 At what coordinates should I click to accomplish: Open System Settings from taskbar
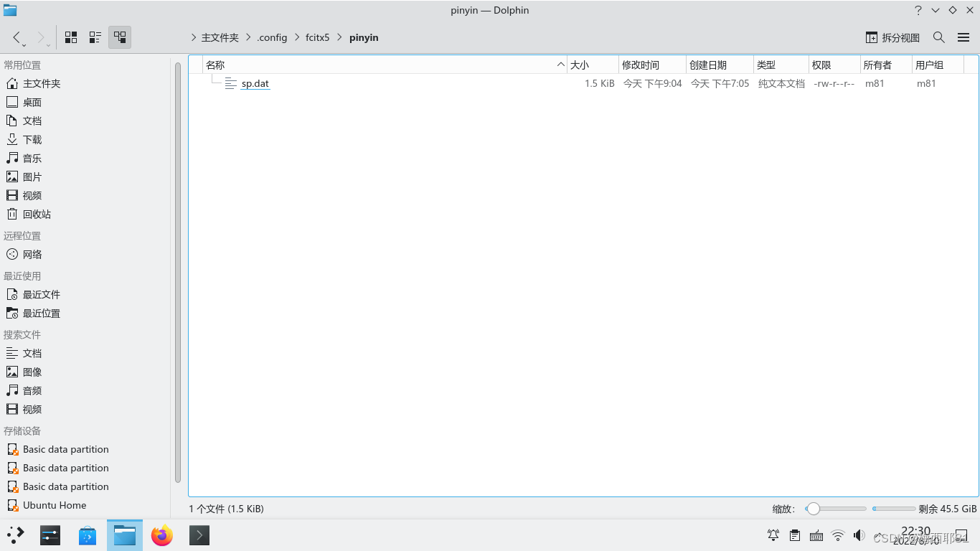[50, 535]
